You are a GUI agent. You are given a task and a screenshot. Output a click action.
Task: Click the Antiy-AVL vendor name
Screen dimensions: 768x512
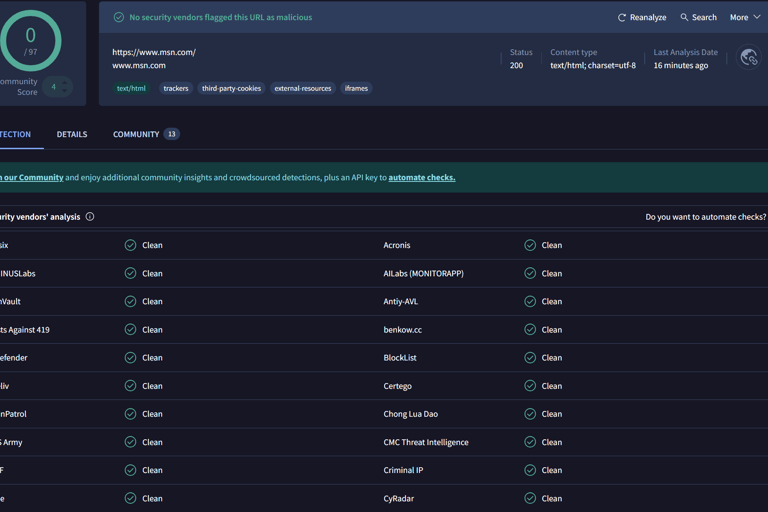click(x=401, y=301)
